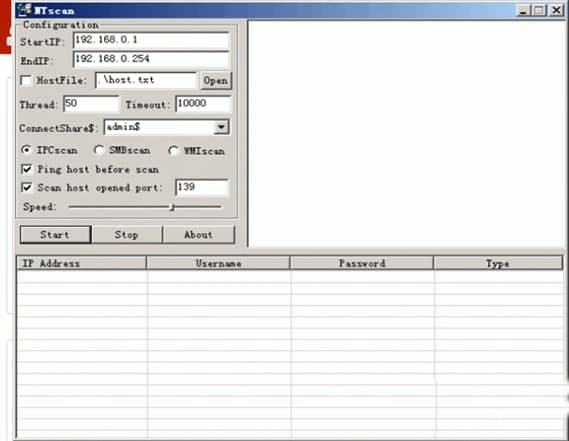This screenshot has height=441, width=569.
Task: Uncheck Scan host opened port option
Action: click(26, 187)
